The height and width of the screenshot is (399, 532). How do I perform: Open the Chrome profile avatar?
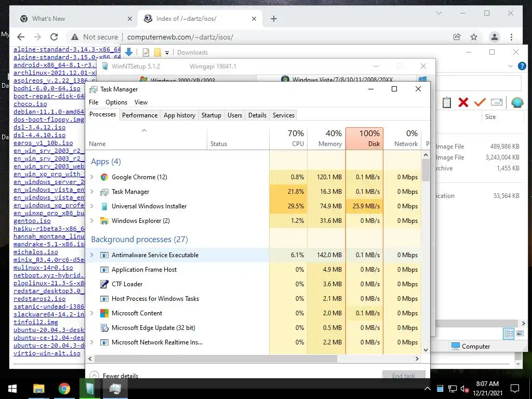click(495, 37)
